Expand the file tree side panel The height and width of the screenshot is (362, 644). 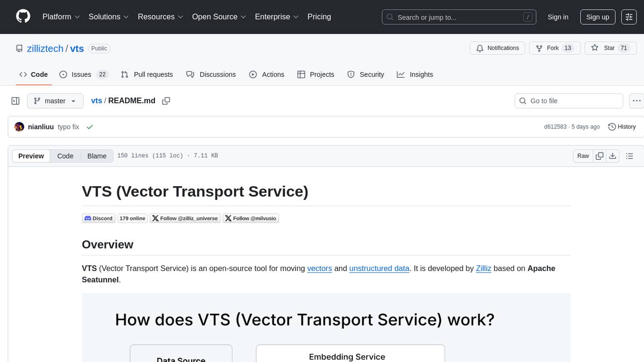[15, 101]
